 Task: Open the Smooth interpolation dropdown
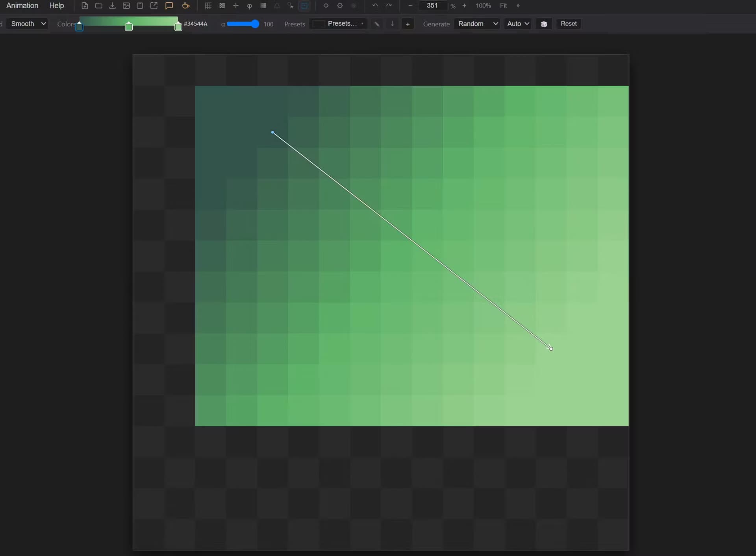point(28,24)
